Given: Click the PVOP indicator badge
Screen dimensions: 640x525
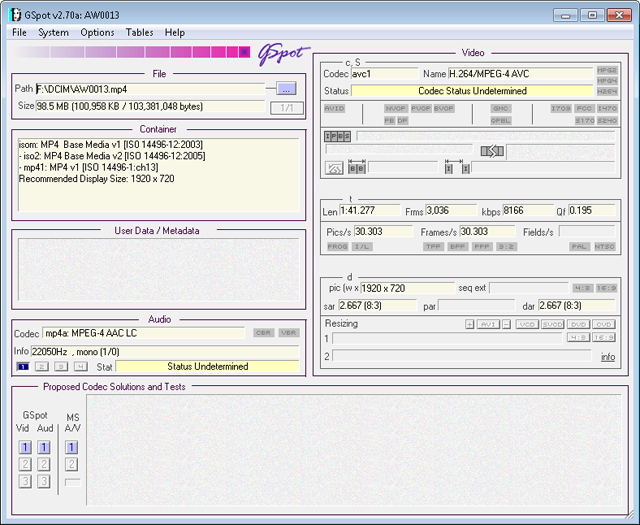Looking at the screenshot, I should [x=421, y=108].
